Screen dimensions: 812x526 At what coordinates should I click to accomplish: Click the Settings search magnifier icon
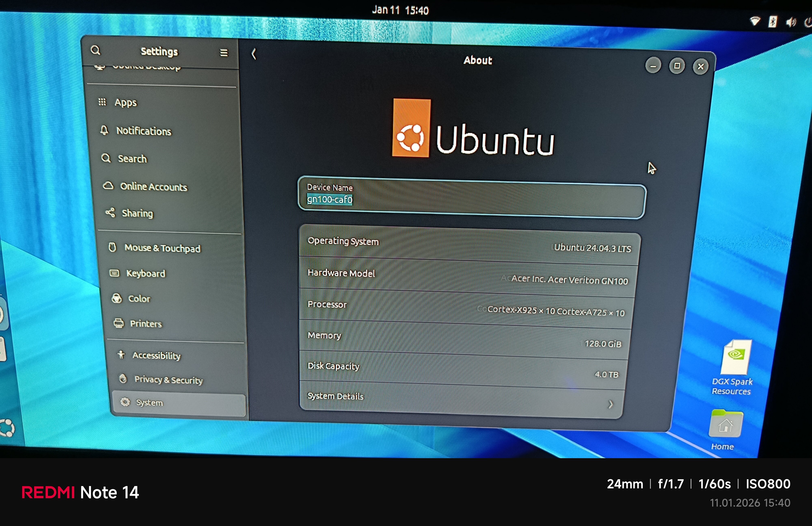96,51
